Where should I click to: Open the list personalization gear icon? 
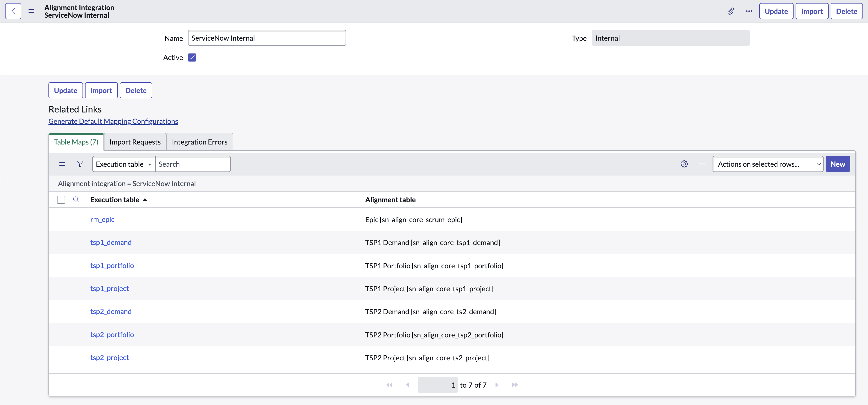coord(684,164)
